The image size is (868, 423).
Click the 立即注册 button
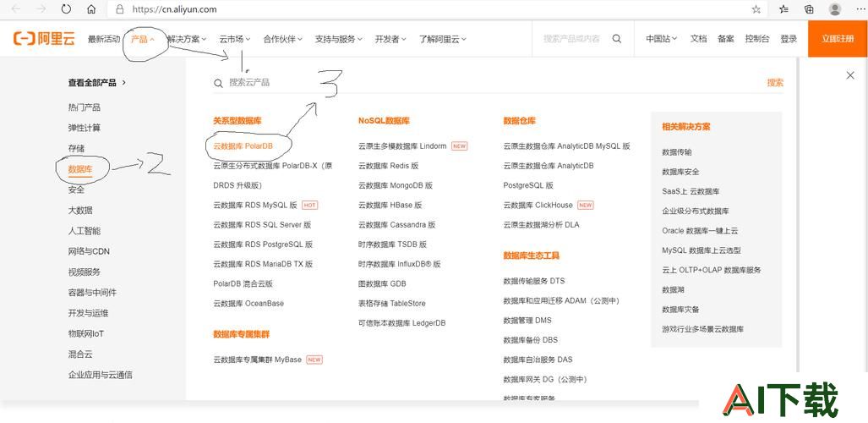pyautogui.click(x=838, y=39)
